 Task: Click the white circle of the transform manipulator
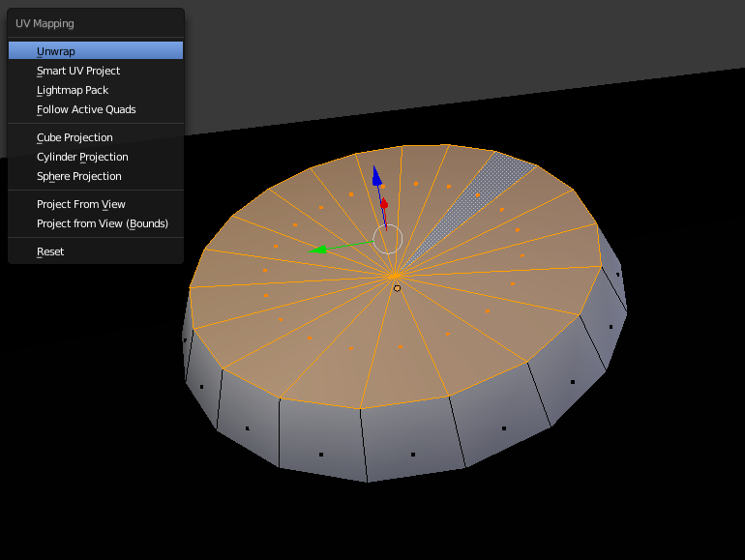tap(387, 238)
